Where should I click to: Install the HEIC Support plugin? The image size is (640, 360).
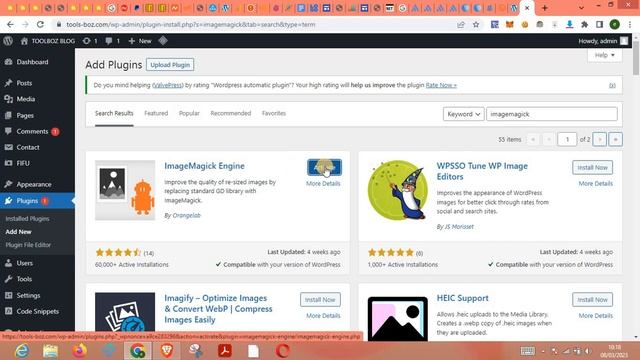point(592,300)
